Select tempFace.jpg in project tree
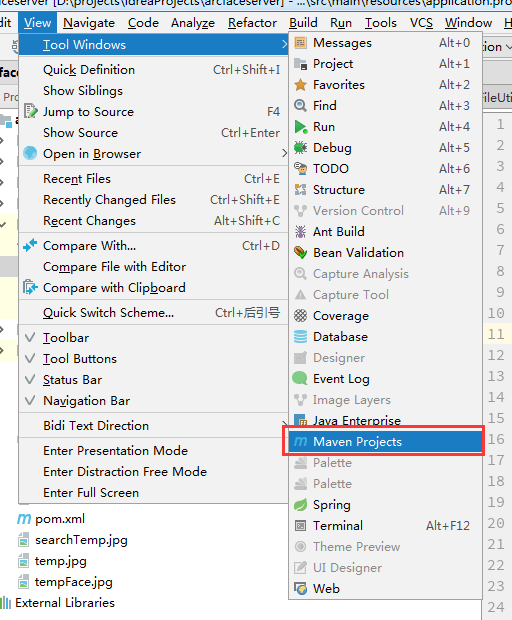The width and height of the screenshot is (512, 620). coord(74,582)
